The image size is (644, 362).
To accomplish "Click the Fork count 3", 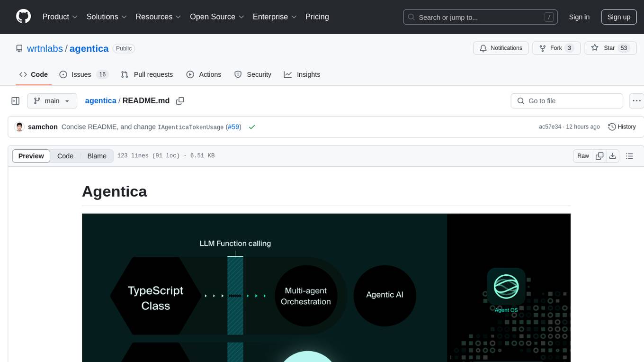I will click(x=570, y=48).
